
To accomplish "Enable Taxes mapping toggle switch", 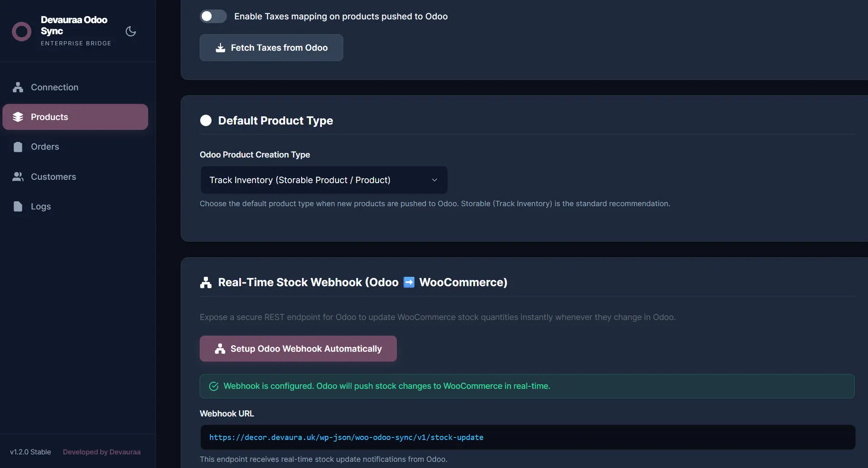I will [213, 16].
